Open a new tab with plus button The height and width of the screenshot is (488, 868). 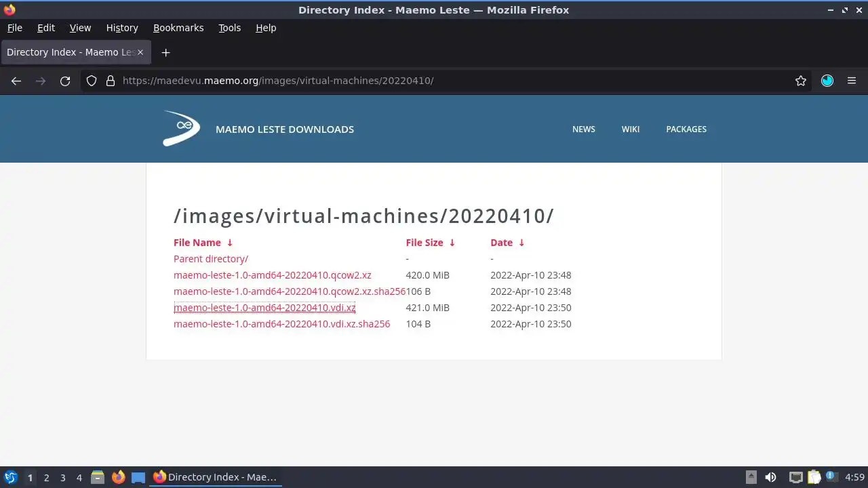pyautogui.click(x=165, y=52)
